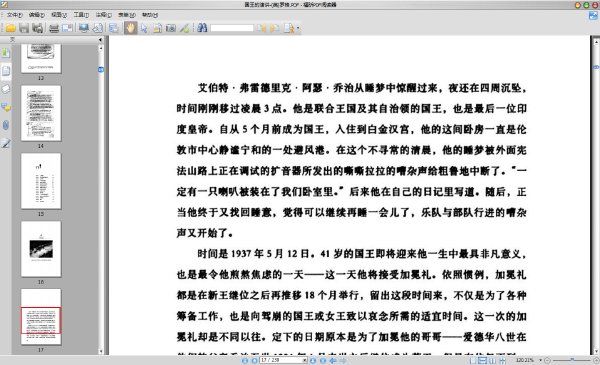Click the top-right corner blue icon

[593, 15]
